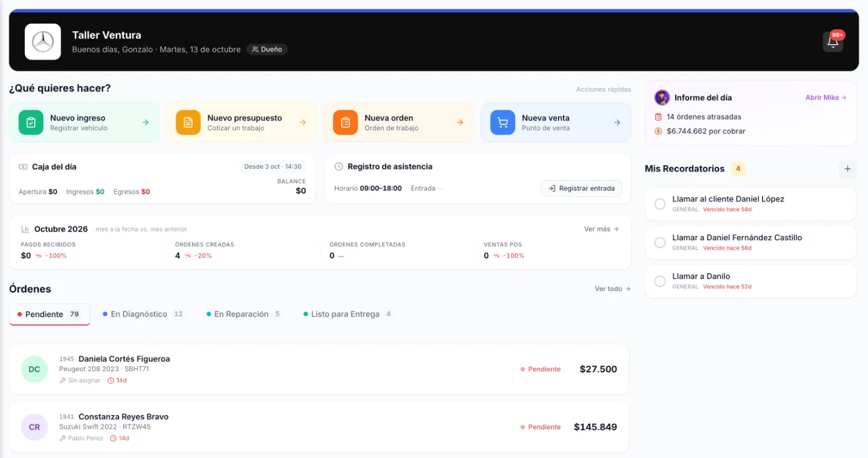Click the Mike avatar in Informe del día
This screenshot has height=458, width=868.
pyautogui.click(x=662, y=97)
